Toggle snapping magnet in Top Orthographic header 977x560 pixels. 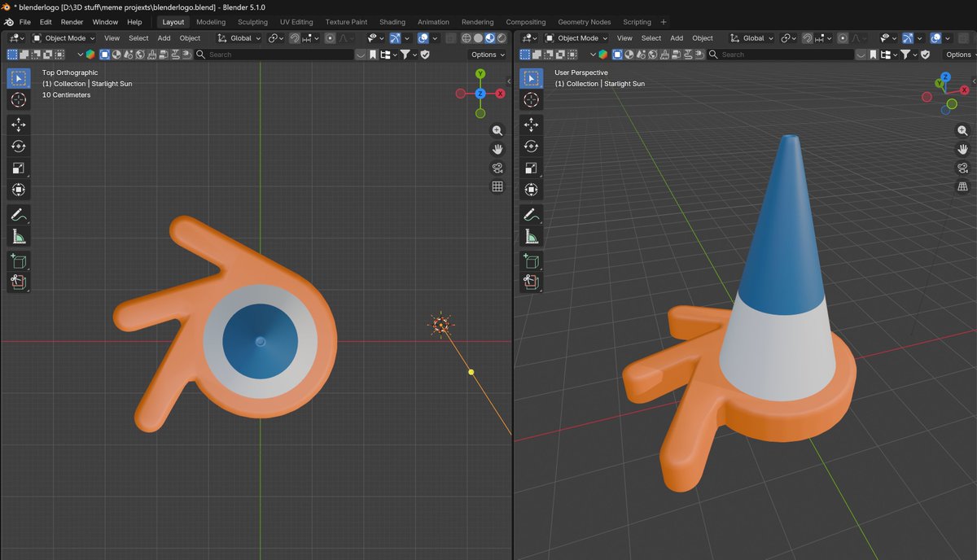click(x=296, y=38)
